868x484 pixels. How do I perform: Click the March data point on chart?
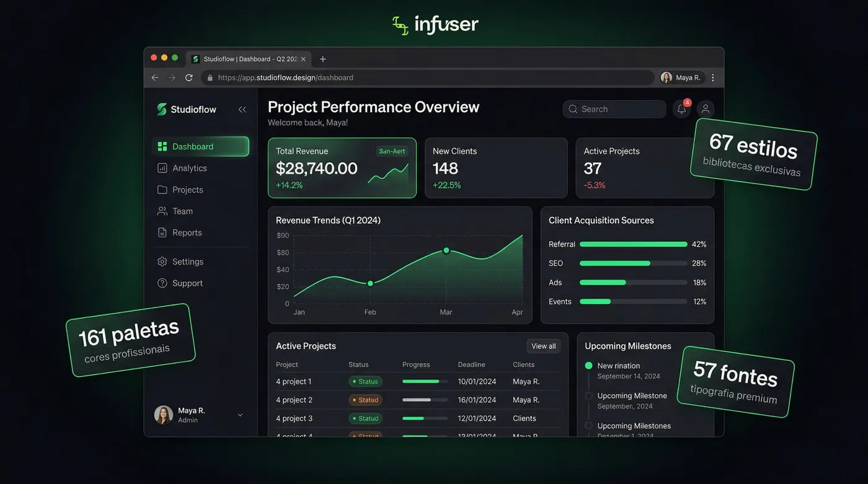click(446, 250)
